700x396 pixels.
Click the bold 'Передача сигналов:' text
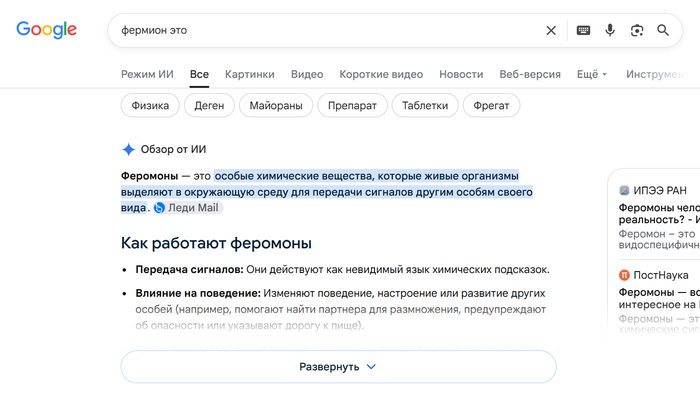coord(189,270)
